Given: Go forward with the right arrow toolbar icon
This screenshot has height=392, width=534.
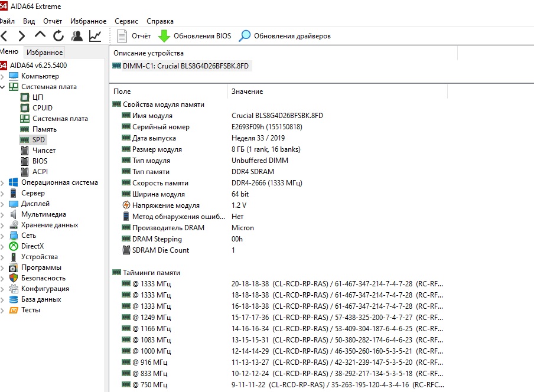Looking at the screenshot, I should (21, 36).
